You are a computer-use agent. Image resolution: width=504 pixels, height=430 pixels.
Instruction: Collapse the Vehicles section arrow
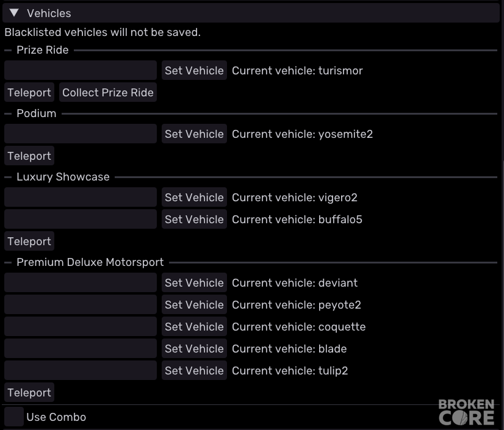14,13
